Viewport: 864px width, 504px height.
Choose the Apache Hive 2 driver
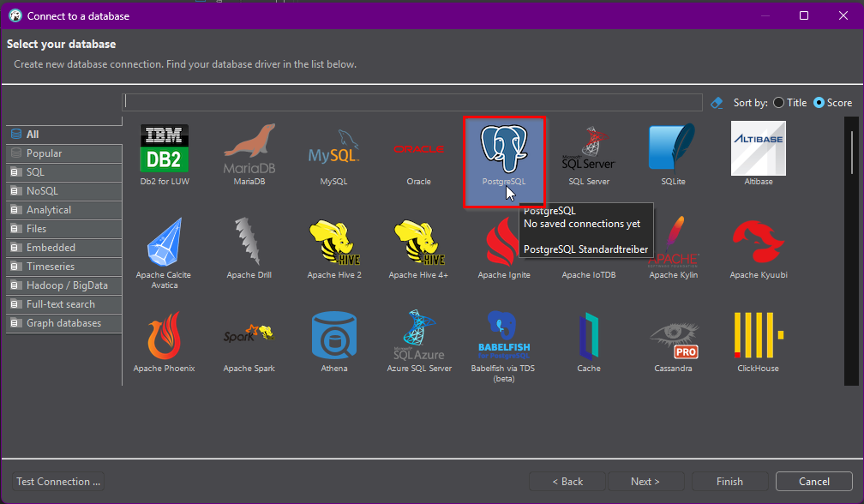(x=333, y=243)
